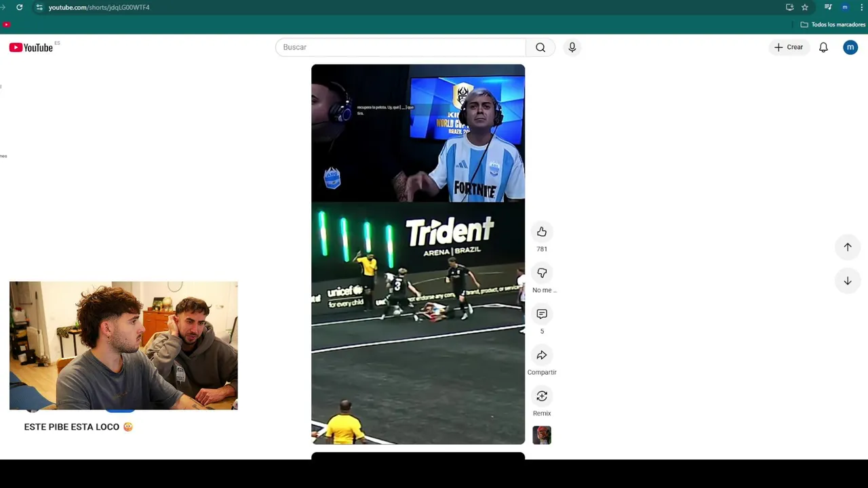Click the like count 781
Image resolution: width=868 pixels, height=488 pixels.
coord(542,249)
